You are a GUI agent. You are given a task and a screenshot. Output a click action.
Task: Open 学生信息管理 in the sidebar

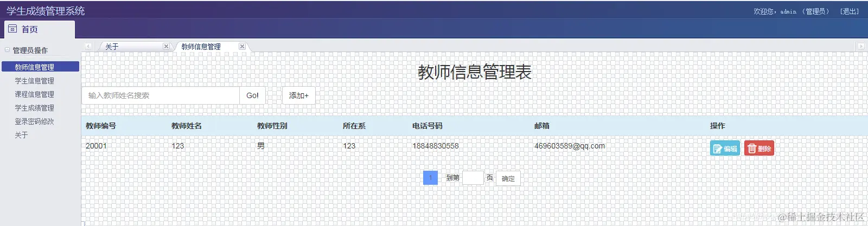coord(34,81)
